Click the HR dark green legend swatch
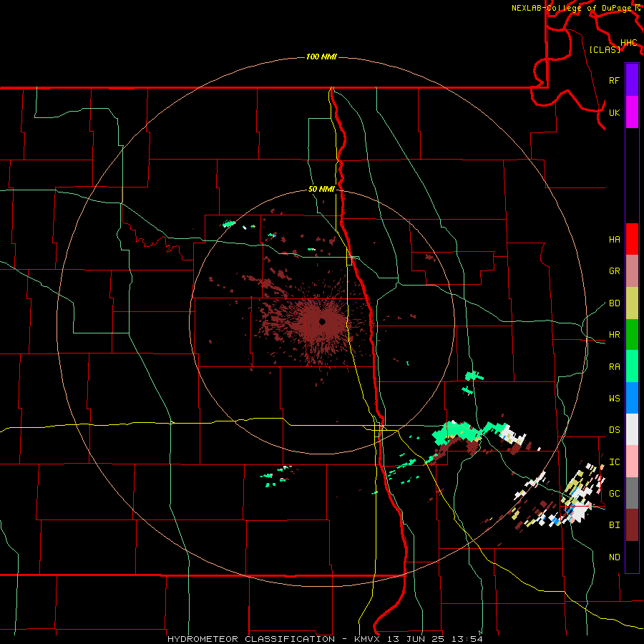Viewport: 644px width, 644px height. click(632, 335)
